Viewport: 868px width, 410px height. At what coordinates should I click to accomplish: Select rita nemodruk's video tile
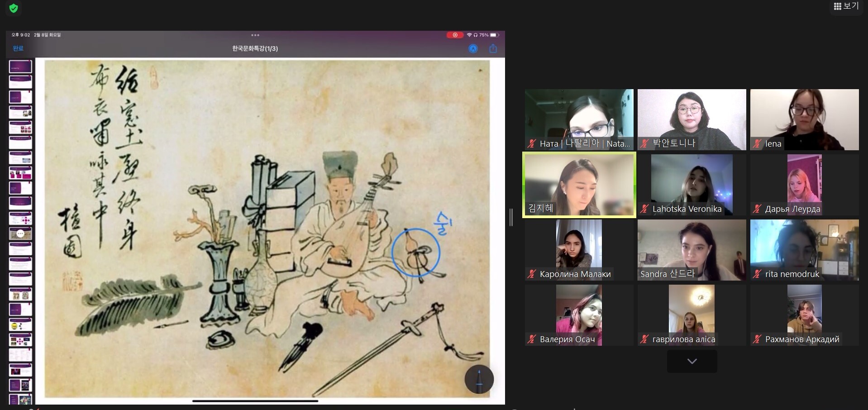[x=805, y=250]
